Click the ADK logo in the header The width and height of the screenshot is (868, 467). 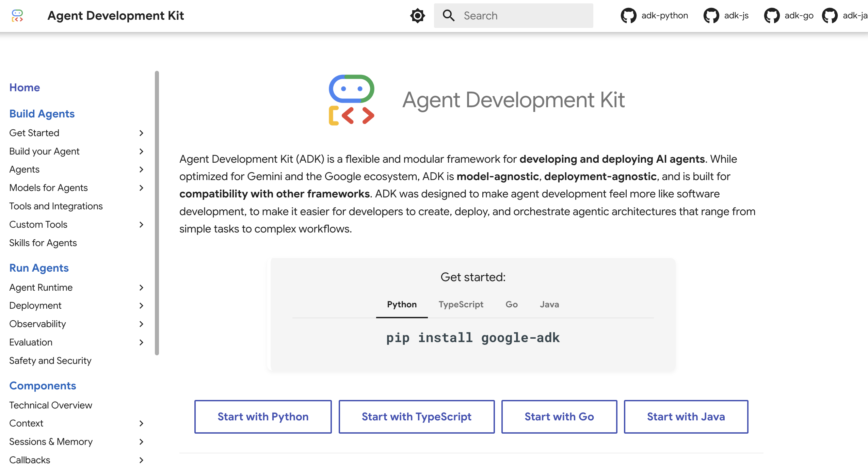pos(17,16)
